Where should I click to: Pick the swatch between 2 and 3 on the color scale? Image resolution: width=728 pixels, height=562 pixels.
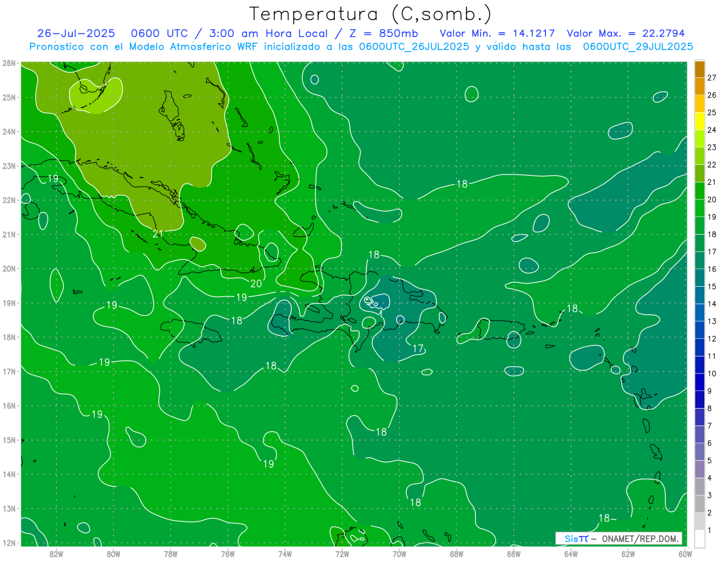coord(699,504)
